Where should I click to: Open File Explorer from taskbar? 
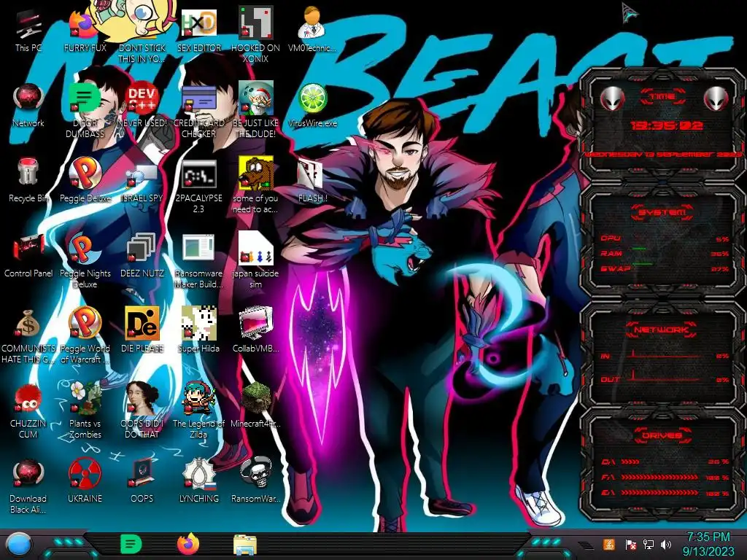point(245,545)
